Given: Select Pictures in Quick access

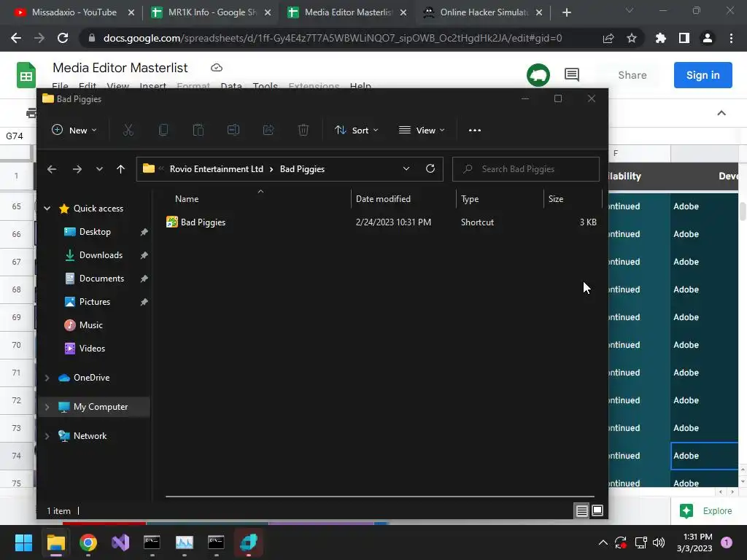Looking at the screenshot, I should pyautogui.click(x=94, y=301).
